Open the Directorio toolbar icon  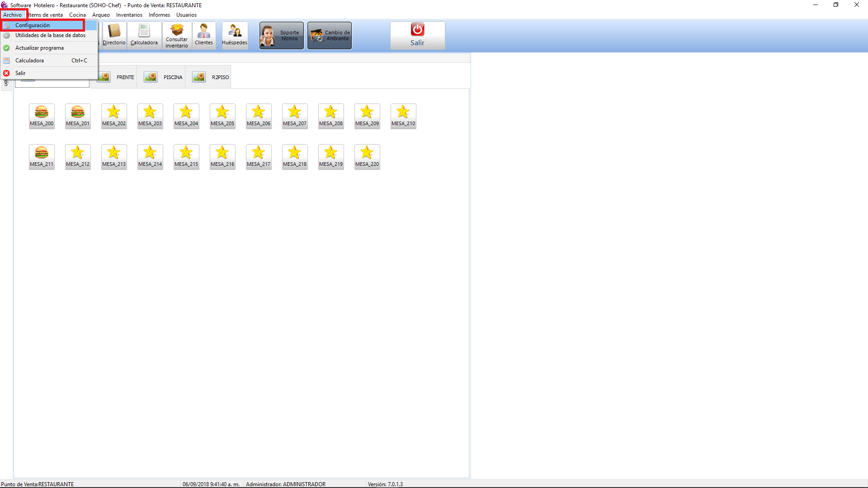pyautogui.click(x=114, y=35)
